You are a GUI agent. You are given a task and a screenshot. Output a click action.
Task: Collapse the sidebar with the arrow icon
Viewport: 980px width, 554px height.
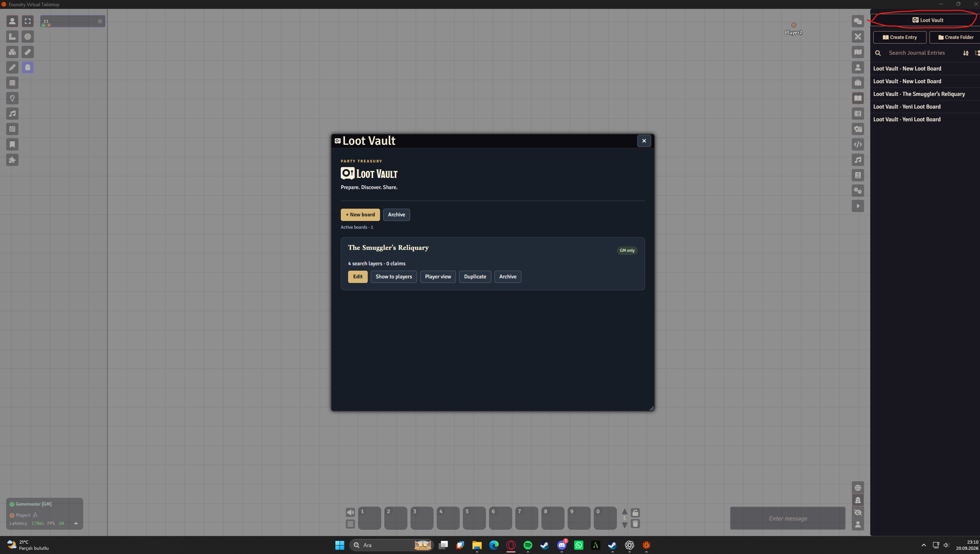click(858, 206)
